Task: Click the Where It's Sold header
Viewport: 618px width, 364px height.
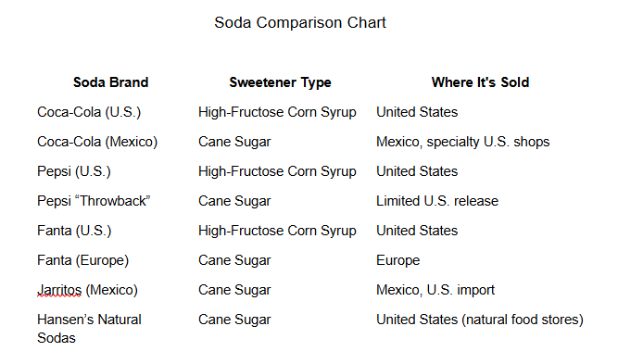Action: [480, 82]
